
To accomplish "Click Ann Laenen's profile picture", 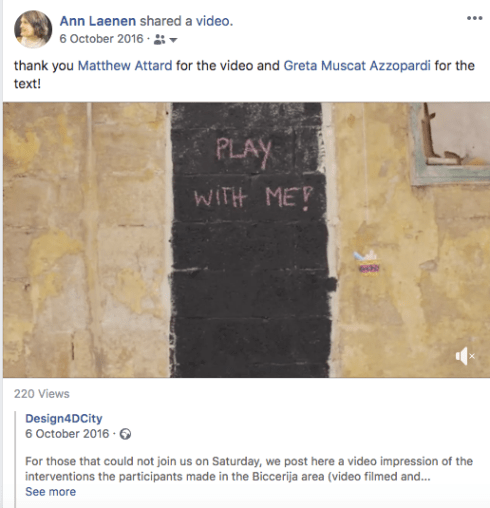I will [x=33, y=29].
